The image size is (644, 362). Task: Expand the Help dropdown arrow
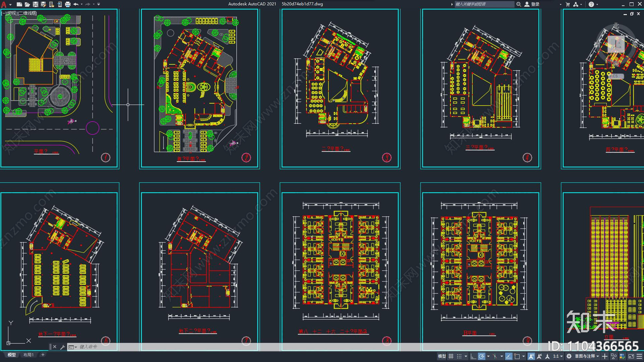coord(597,4)
